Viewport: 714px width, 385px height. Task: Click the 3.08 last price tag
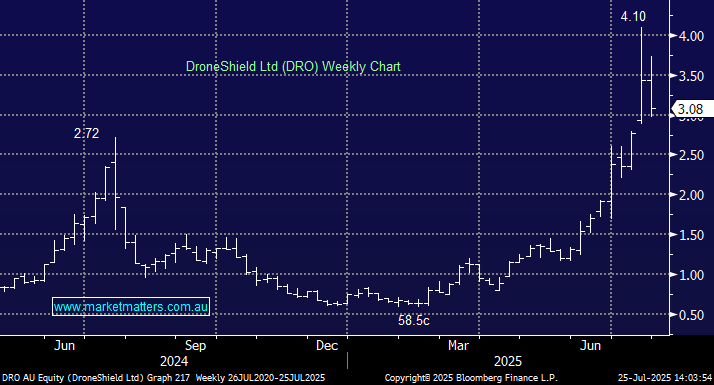click(693, 109)
